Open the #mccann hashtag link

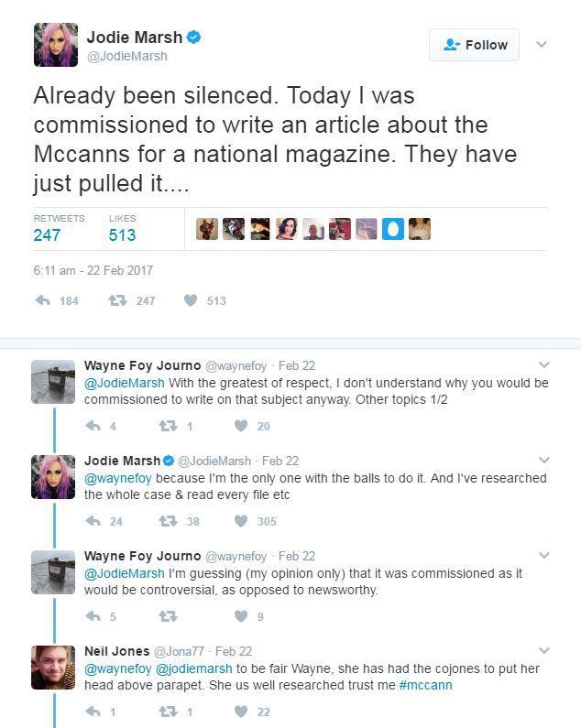click(x=425, y=685)
